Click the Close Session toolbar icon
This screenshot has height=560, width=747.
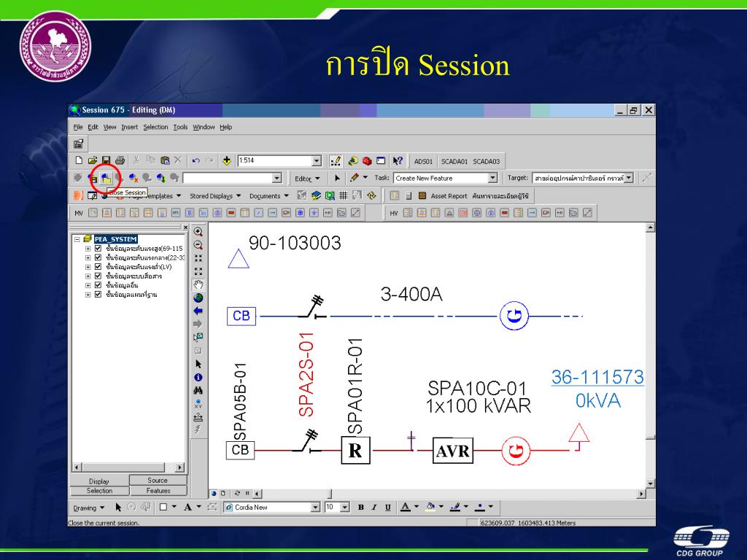106,178
